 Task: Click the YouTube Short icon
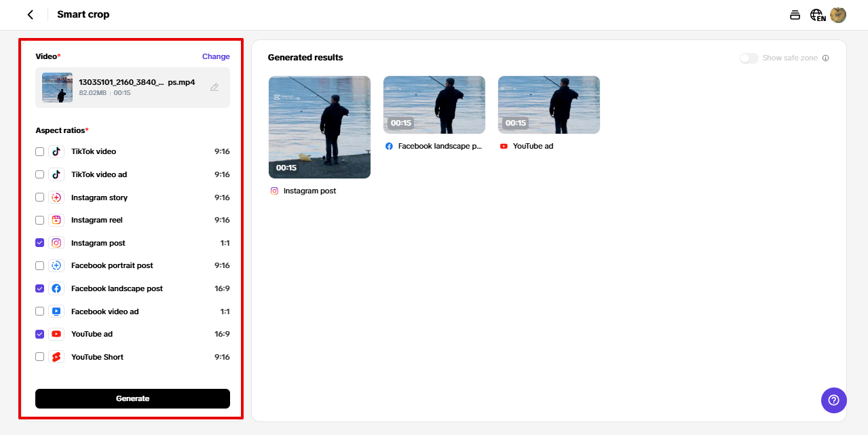(56, 357)
